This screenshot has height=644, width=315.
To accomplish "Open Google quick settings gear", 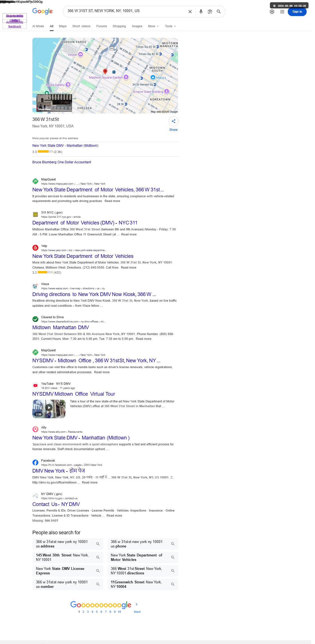I will (x=272, y=12).
